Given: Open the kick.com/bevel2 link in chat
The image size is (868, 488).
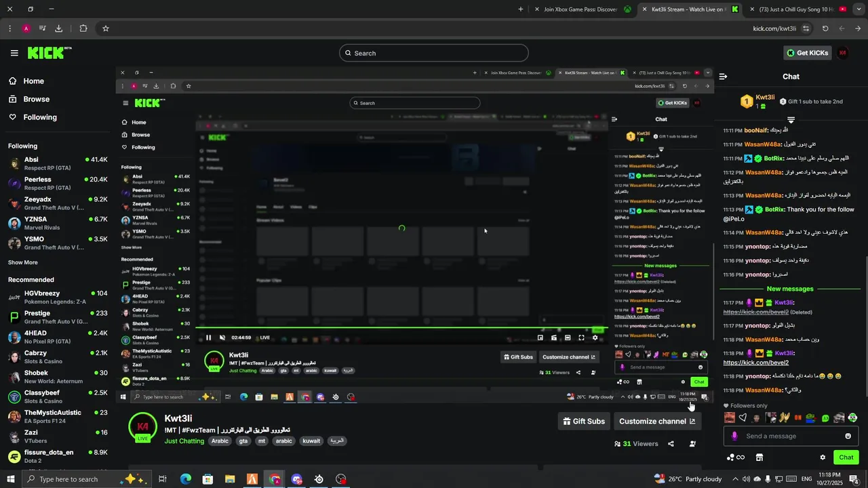Looking at the screenshot, I should coord(756,363).
